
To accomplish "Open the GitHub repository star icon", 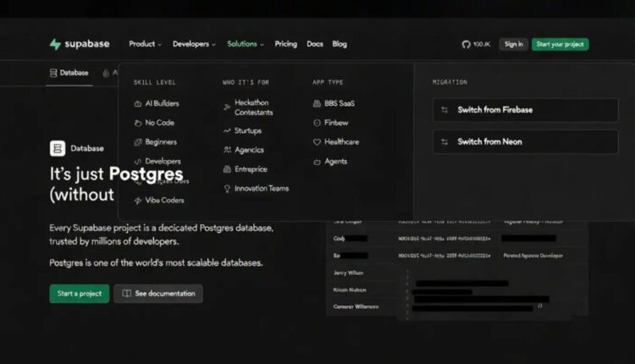I will pyautogui.click(x=466, y=44).
